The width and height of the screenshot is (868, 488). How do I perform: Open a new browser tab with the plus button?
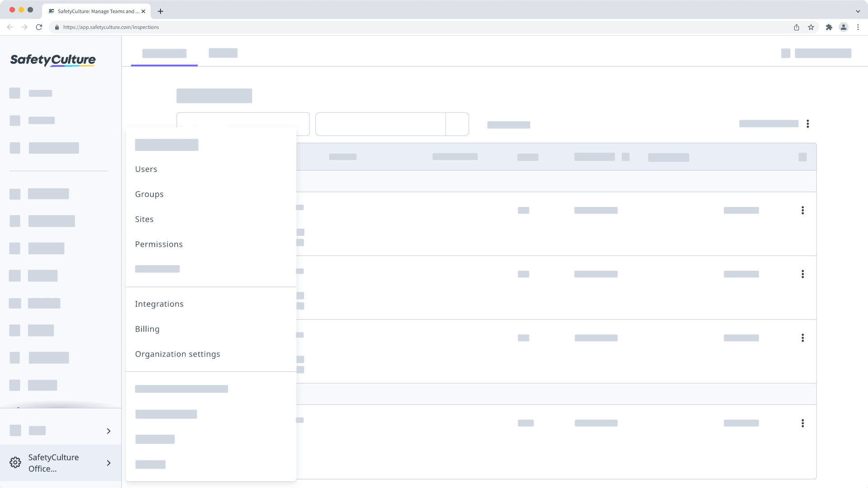click(160, 11)
